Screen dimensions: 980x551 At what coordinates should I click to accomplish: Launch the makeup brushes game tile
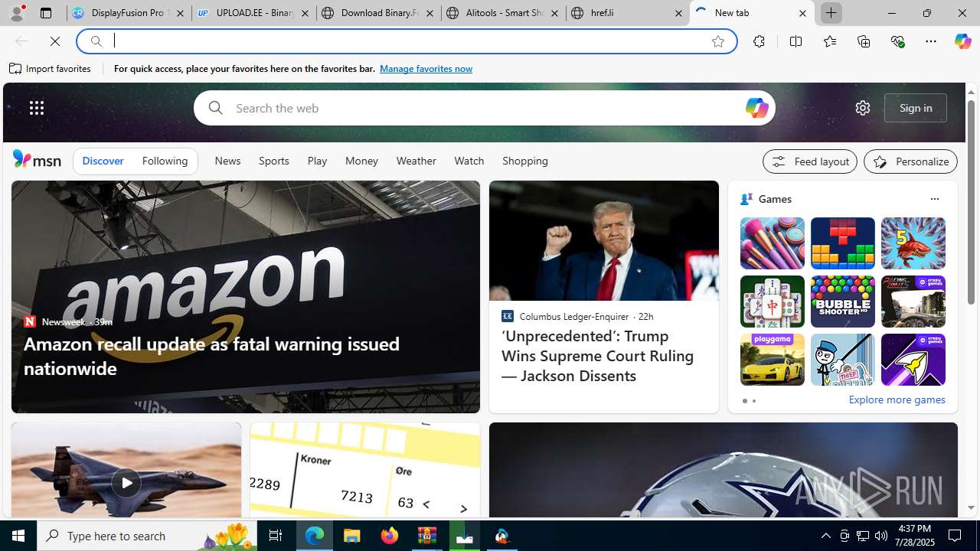coord(772,243)
